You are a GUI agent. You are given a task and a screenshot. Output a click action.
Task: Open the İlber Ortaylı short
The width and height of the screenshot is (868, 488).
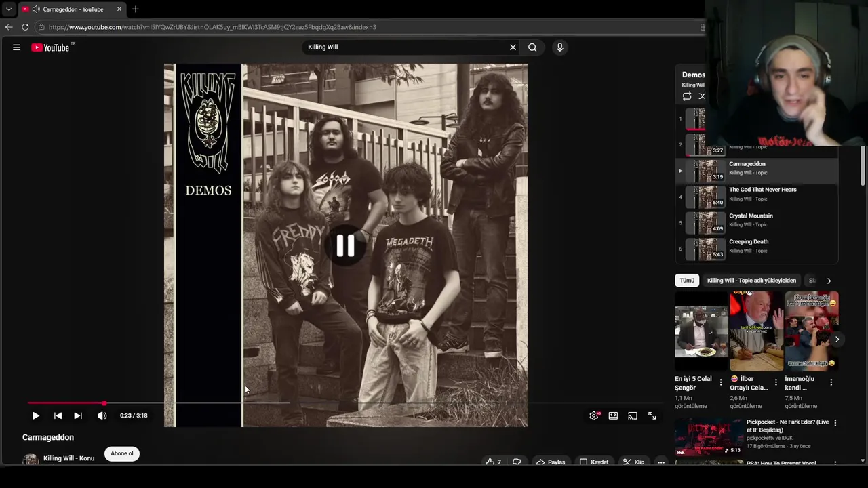point(756,331)
